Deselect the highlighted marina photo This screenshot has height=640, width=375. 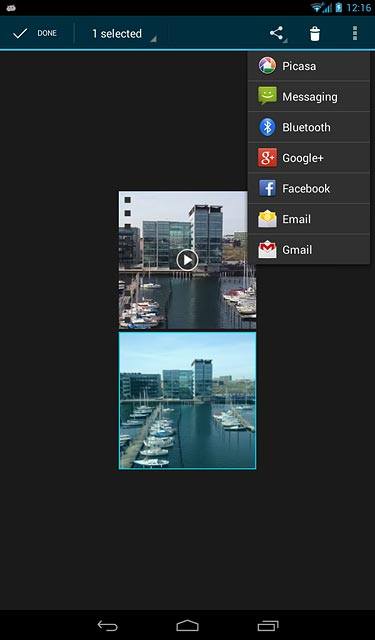point(187,400)
